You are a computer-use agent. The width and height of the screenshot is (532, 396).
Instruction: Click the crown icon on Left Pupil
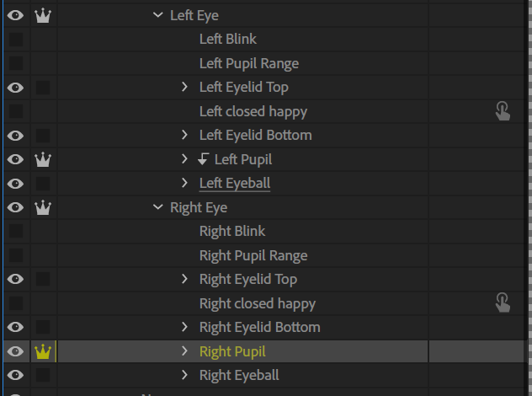tap(43, 159)
